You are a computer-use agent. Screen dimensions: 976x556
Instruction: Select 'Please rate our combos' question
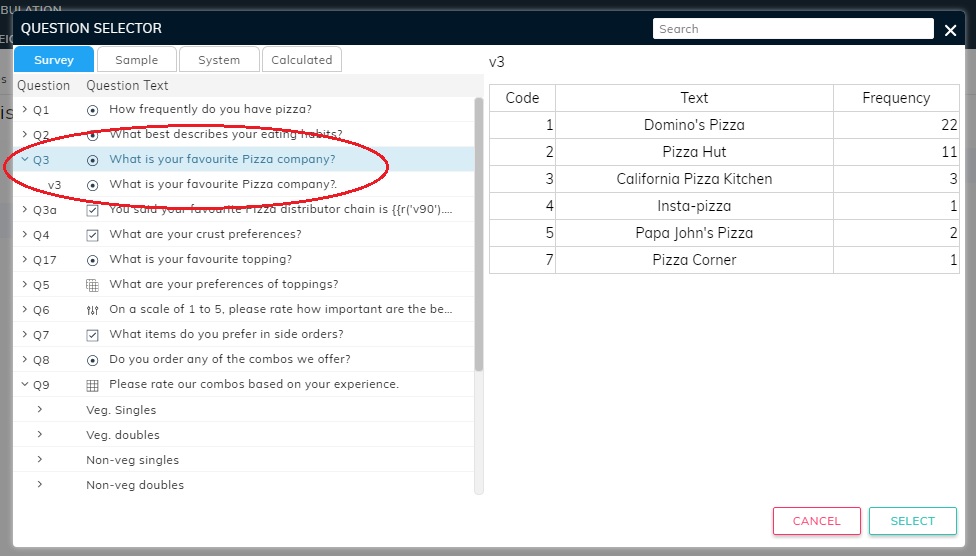[254, 384]
